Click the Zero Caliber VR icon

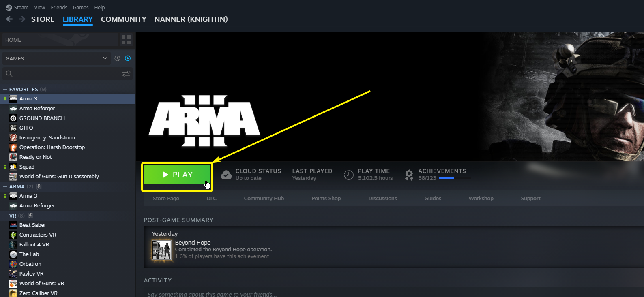tap(13, 293)
